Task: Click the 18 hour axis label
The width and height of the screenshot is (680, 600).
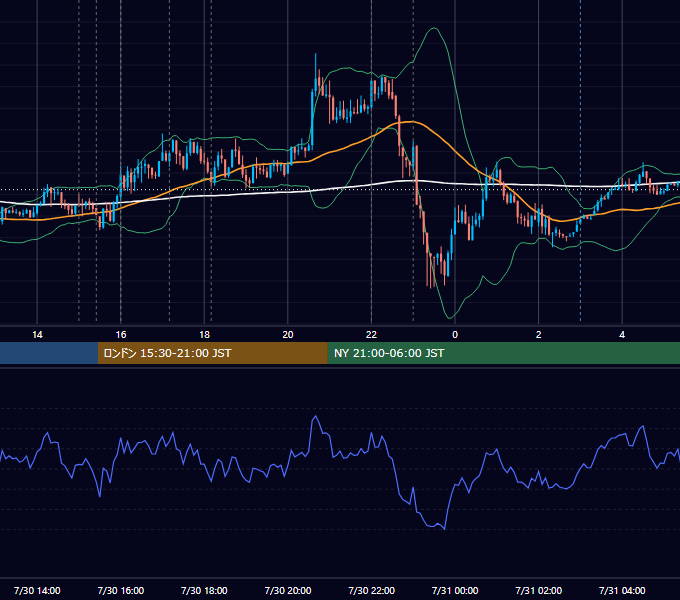Action: click(x=204, y=335)
